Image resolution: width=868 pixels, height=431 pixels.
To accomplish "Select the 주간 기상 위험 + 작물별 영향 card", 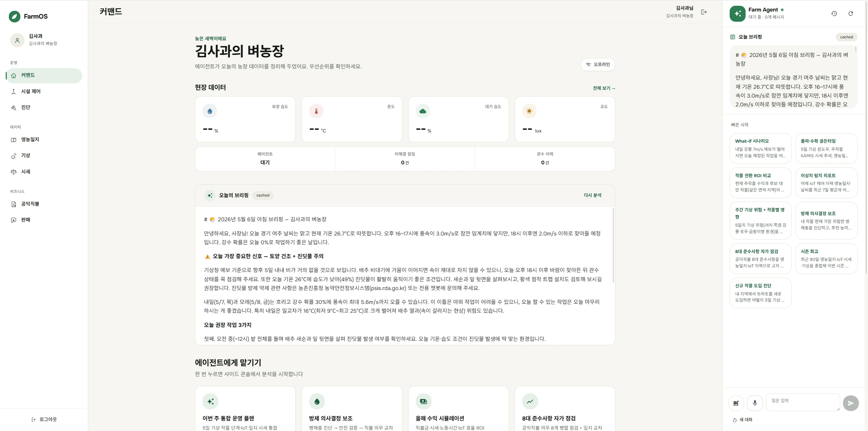I will tap(761, 221).
